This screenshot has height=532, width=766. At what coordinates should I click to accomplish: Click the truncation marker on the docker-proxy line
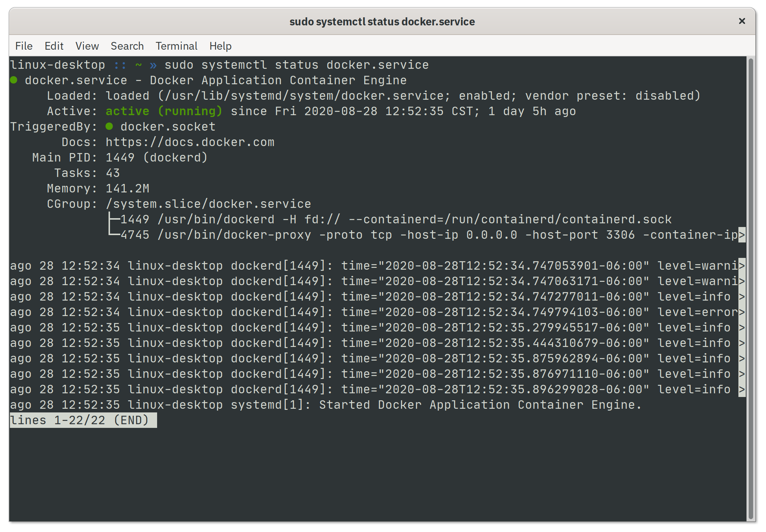point(742,235)
